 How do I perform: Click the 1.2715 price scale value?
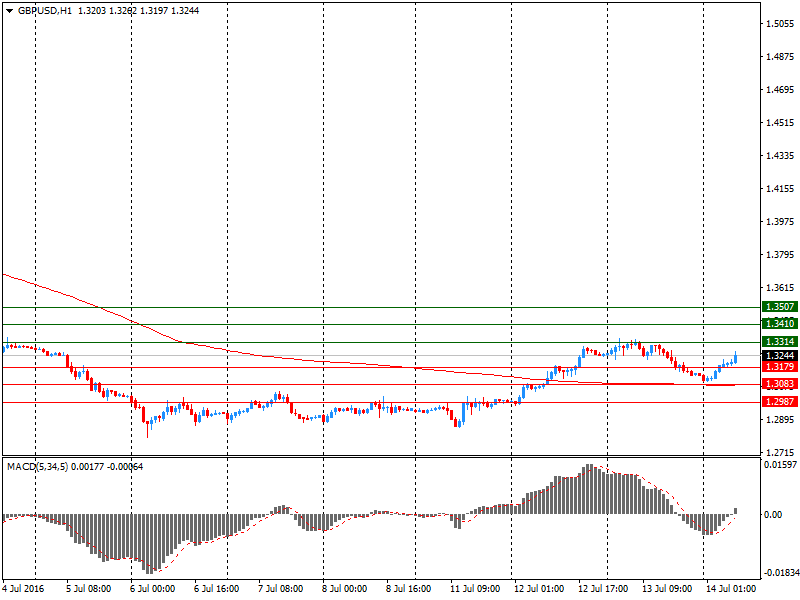(780, 453)
